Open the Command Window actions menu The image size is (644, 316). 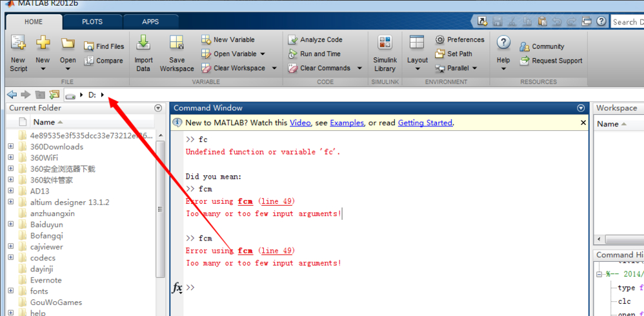pyautogui.click(x=581, y=108)
